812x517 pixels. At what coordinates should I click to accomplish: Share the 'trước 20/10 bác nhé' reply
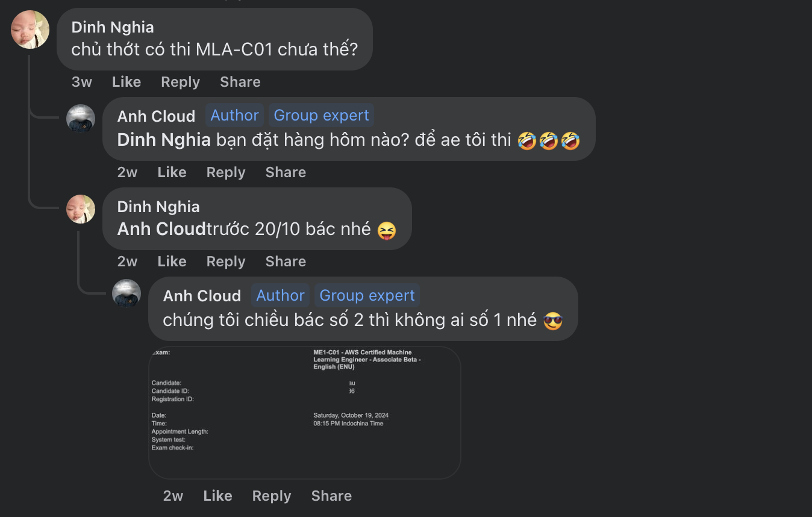[286, 262]
